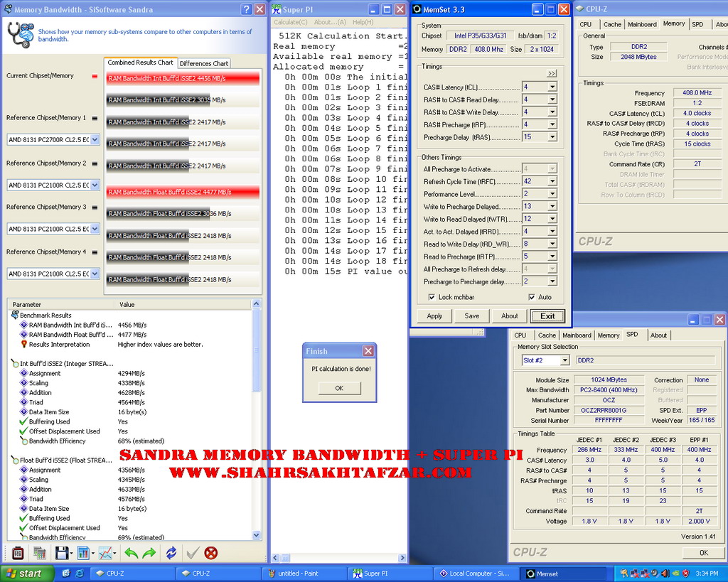
Task: Open Act. to Act. Delayed (tRRD) dropdown
Action: (x=552, y=232)
